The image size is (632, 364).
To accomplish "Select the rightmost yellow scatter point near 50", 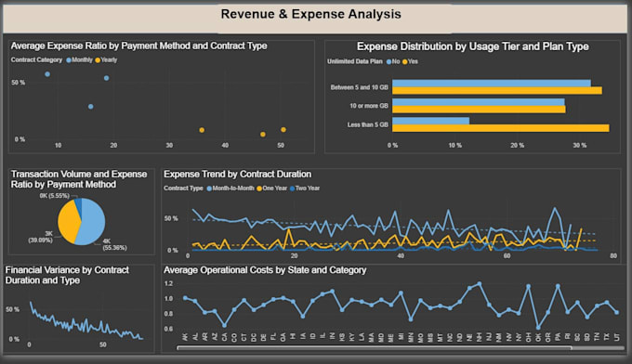I will 283,130.
